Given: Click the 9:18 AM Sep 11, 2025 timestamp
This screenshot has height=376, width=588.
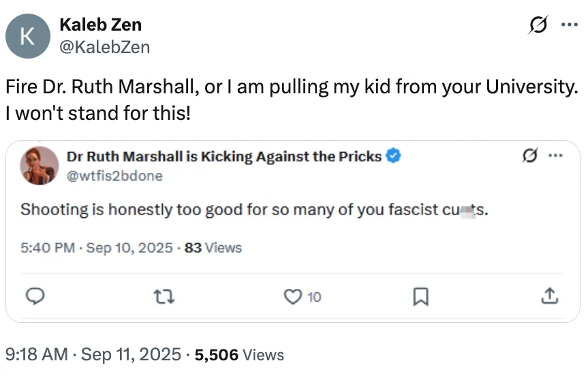Looking at the screenshot, I should click(93, 354).
